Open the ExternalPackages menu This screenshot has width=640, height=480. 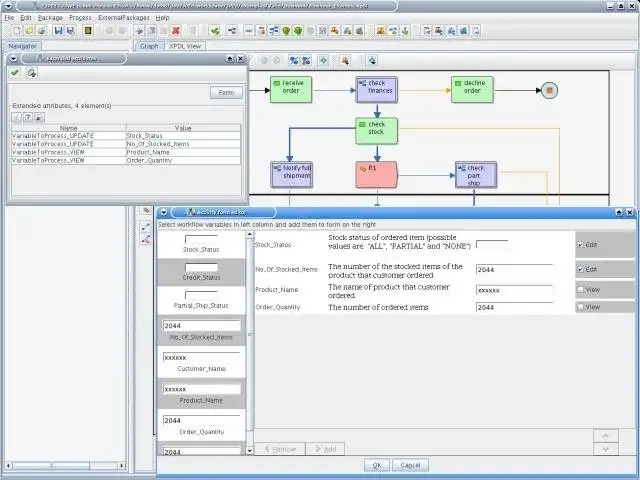(124, 18)
